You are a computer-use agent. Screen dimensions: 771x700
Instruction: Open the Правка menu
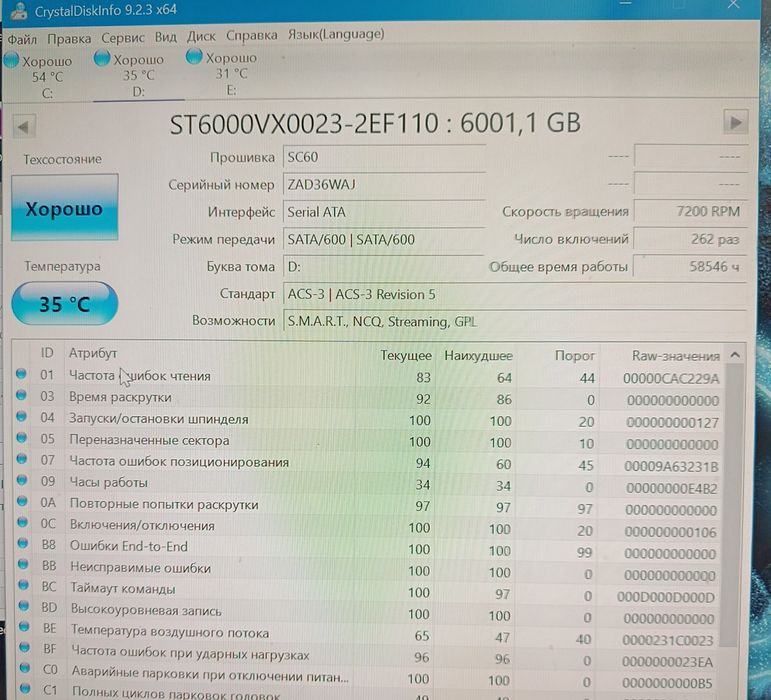pyautogui.click(x=69, y=38)
